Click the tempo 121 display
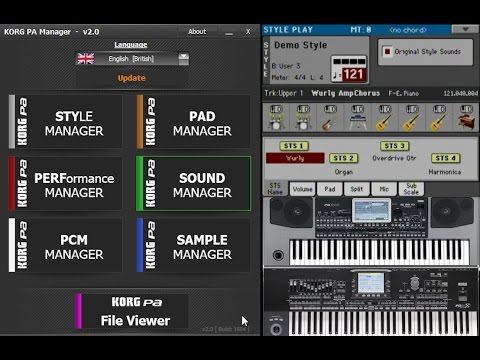This screenshot has width=480, height=360. 354,74
